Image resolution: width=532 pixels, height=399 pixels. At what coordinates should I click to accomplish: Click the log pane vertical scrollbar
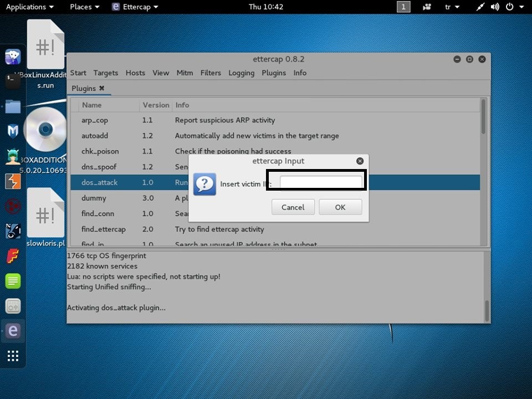tap(487, 311)
